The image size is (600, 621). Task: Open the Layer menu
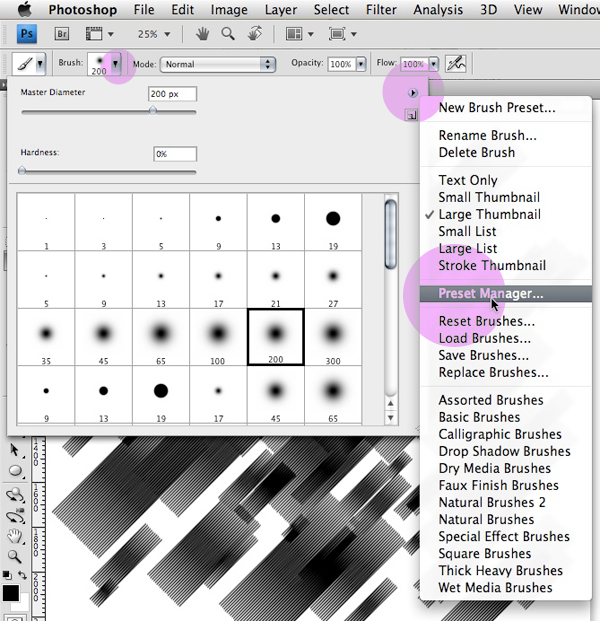281,9
